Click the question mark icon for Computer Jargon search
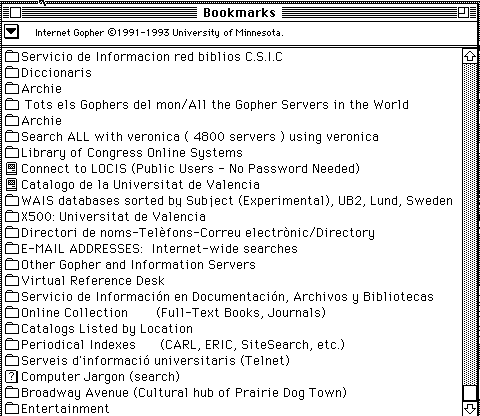 (12, 376)
